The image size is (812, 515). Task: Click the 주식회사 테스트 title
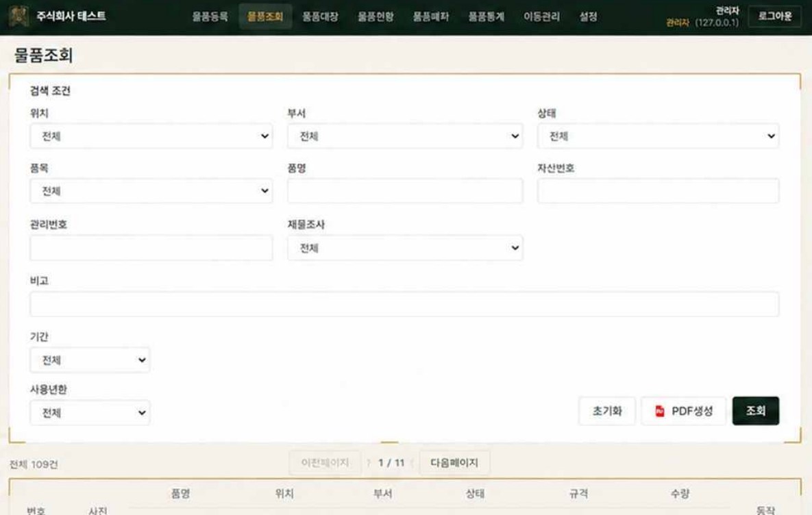pos(71,16)
